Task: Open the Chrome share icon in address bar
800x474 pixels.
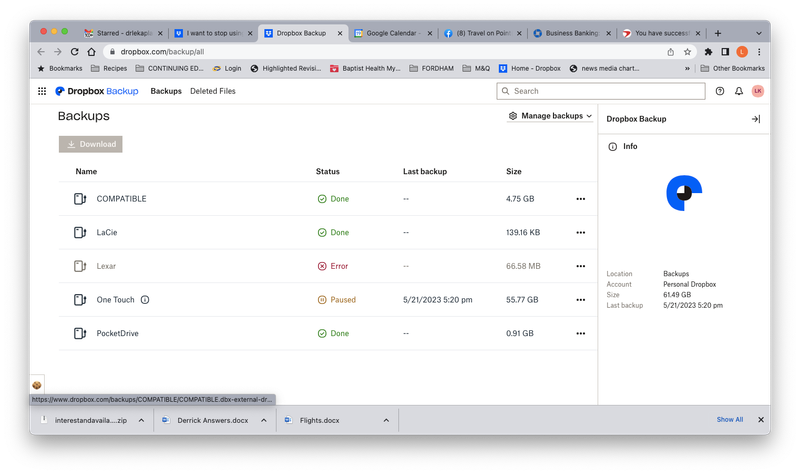Action: (x=670, y=52)
